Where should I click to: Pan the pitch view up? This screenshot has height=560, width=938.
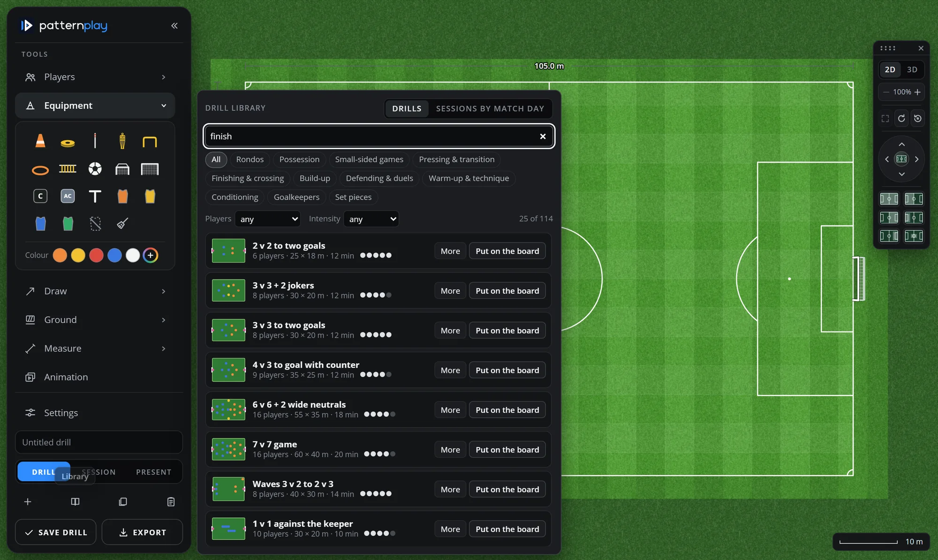901,144
